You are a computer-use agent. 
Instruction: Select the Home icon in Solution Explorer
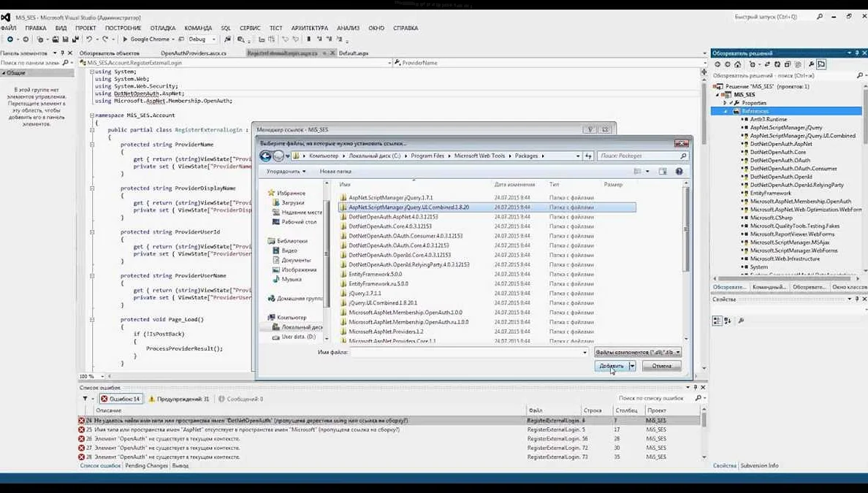(x=738, y=64)
